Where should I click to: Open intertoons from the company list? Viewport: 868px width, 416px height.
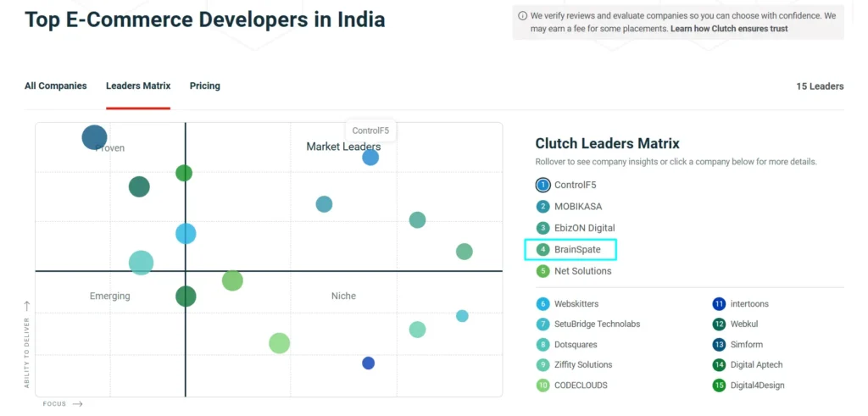tap(741, 303)
